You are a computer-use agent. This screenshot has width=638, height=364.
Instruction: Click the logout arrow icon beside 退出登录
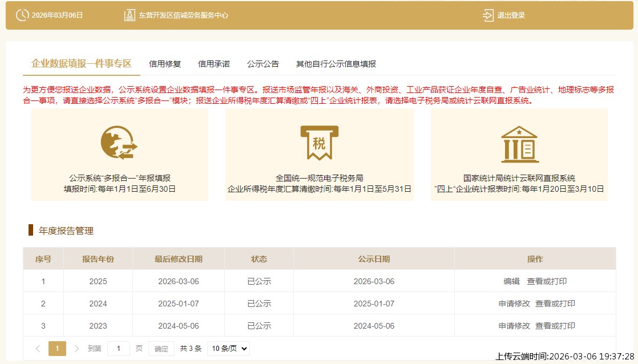coord(487,15)
